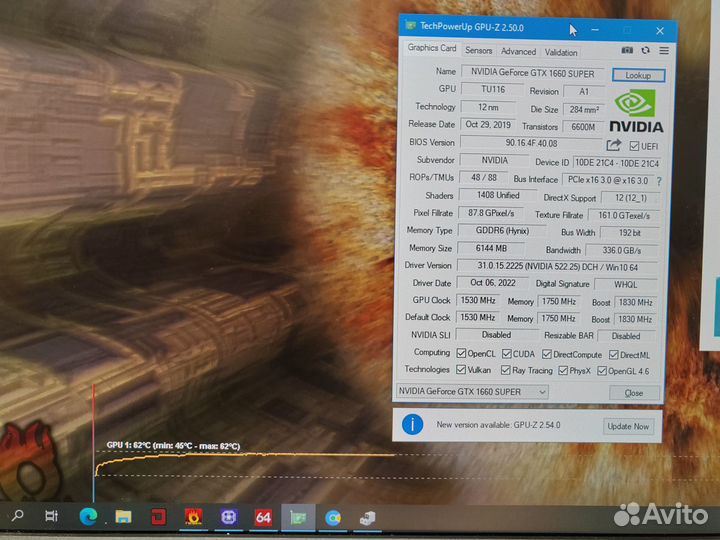Open the red square taskbar app

158,517
